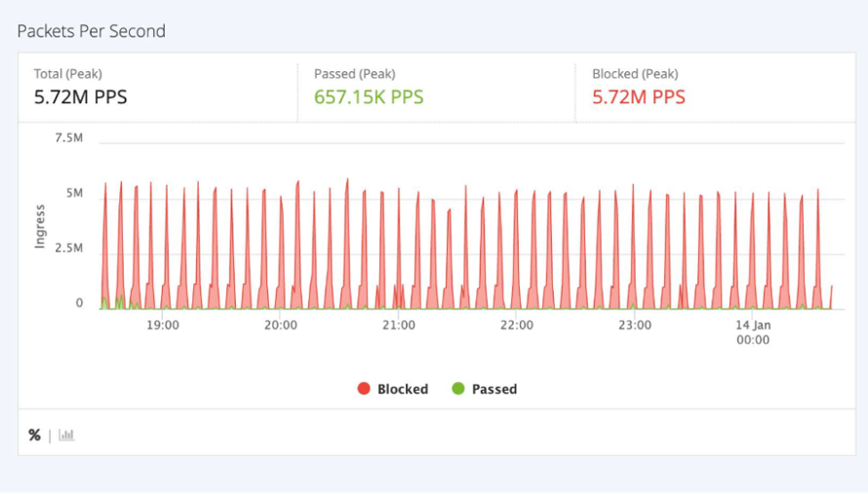Click the 7.5M y-axis label
This screenshot has width=868, height=494.
pos(68,137)
